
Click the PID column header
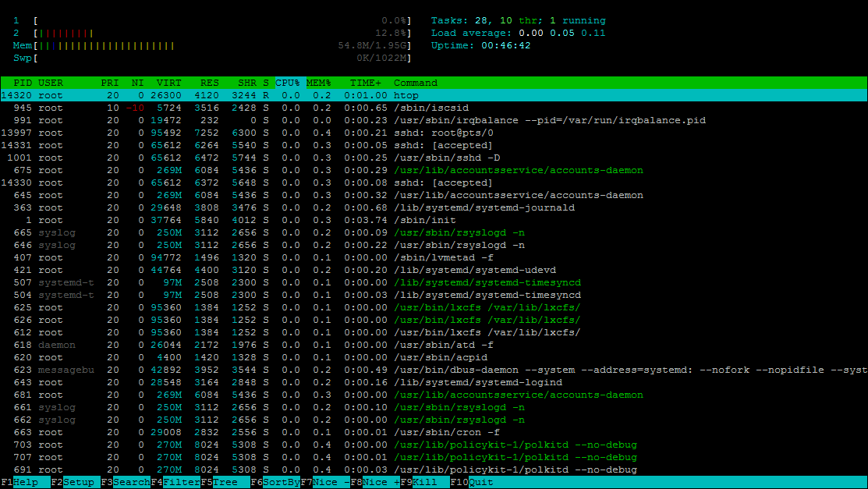(x=23, y=83)
